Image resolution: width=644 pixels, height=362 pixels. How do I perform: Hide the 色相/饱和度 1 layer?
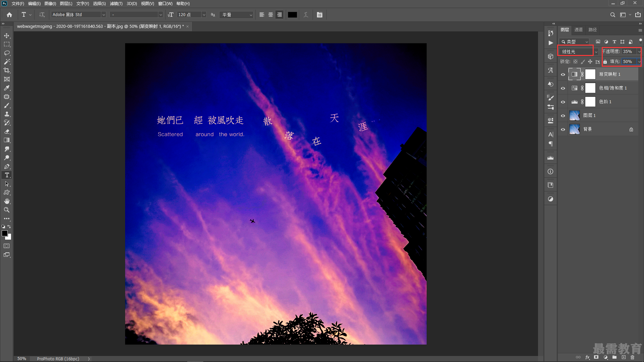pos(563,88)
